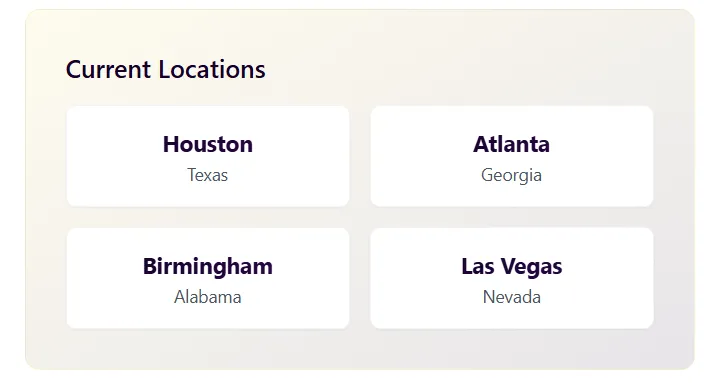Open the Atlanta location card
Image resolution: width=714 pixels, height=383 pixels.
pos(512,156)
